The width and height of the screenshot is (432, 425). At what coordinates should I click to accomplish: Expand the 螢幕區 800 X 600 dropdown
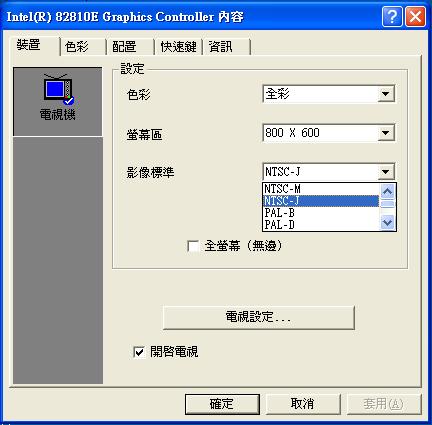tap(386, 133)
